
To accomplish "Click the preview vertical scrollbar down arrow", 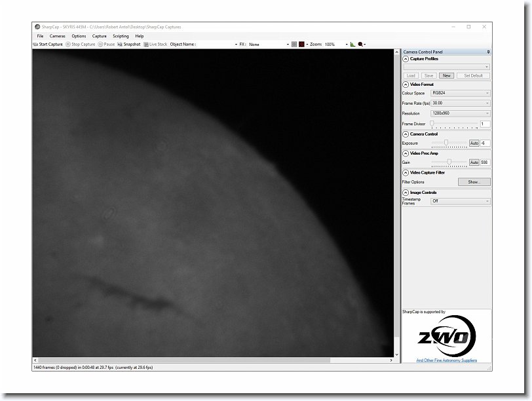I will coord(397,354).
